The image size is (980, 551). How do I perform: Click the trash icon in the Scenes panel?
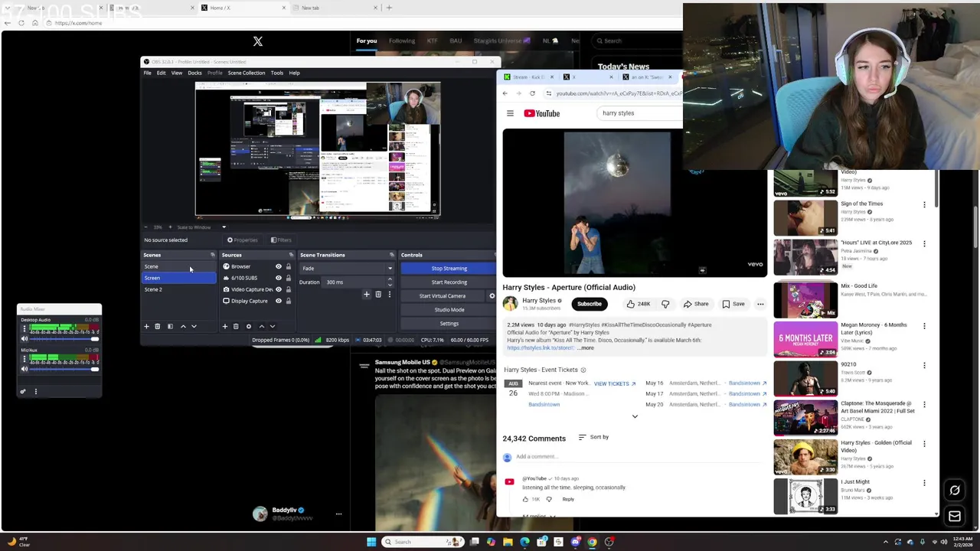pyautogui.click(x=158, y=326)
